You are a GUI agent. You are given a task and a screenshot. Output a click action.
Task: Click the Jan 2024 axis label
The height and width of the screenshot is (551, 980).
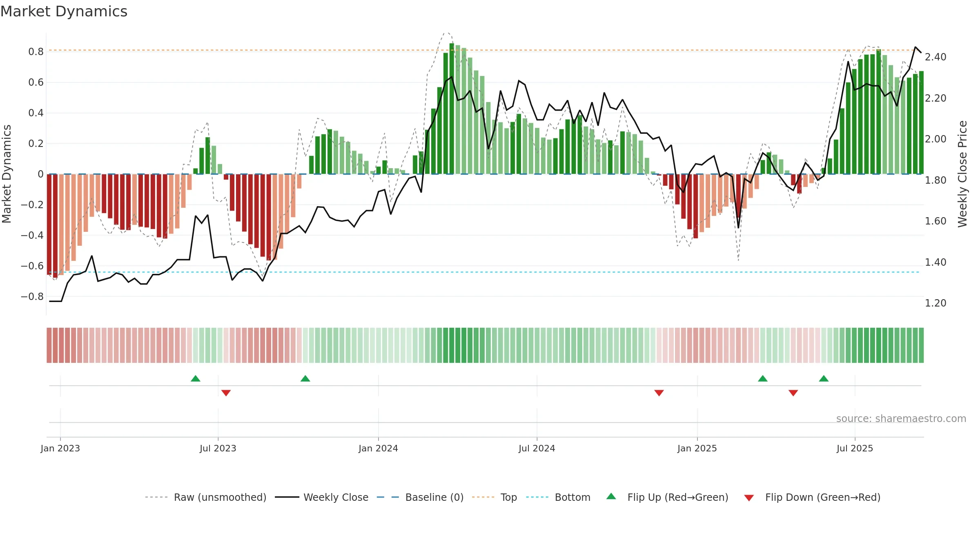tap(378, 448)
